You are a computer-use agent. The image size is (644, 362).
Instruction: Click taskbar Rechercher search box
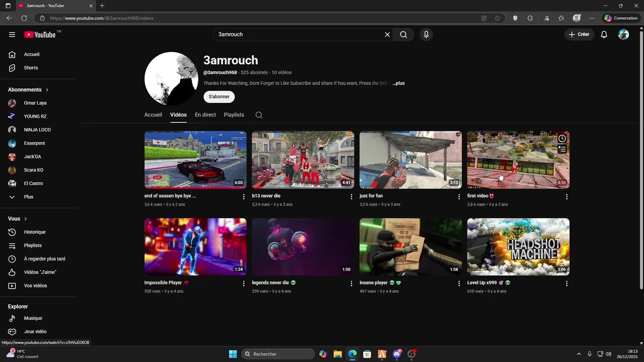278,354
